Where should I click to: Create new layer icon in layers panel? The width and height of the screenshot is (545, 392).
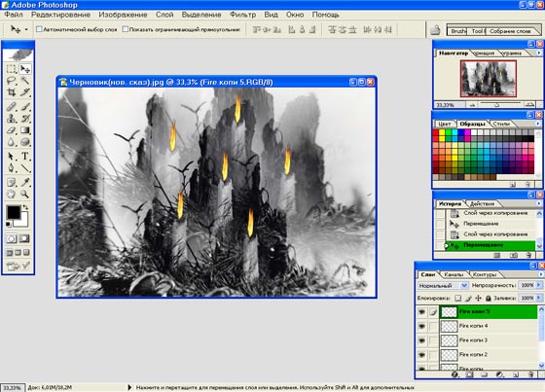(x=516, y=374)
